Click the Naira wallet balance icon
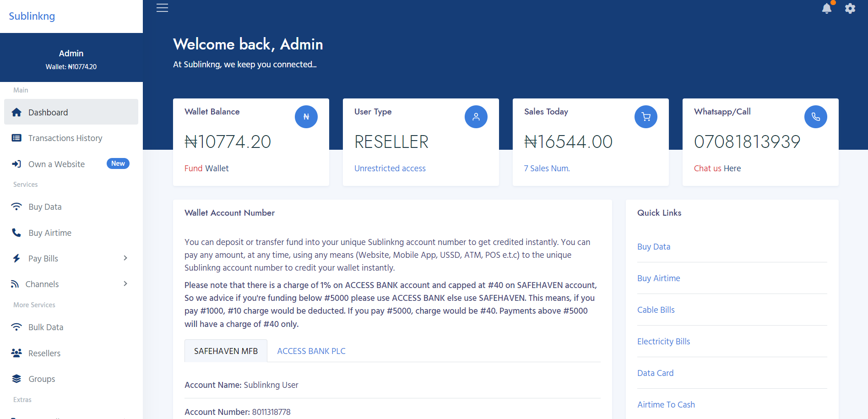Viewport: 868px width, 419px height. [306, 117]
